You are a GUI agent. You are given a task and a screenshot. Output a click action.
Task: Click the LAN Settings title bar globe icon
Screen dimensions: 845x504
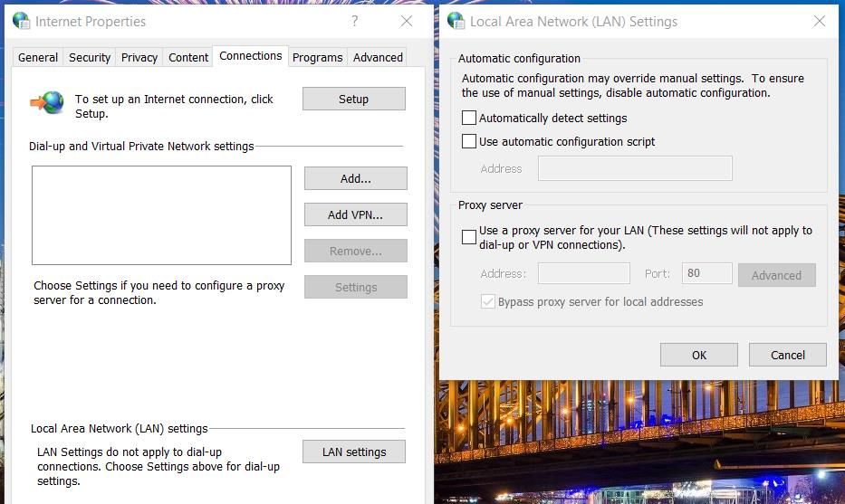[x=456, y=21]
